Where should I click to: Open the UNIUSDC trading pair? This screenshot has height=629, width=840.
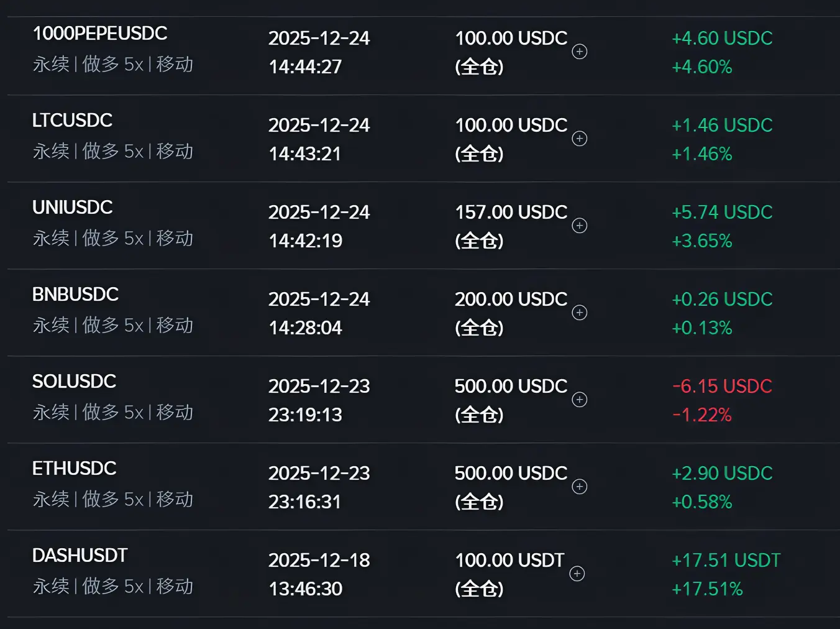[72, 208]
